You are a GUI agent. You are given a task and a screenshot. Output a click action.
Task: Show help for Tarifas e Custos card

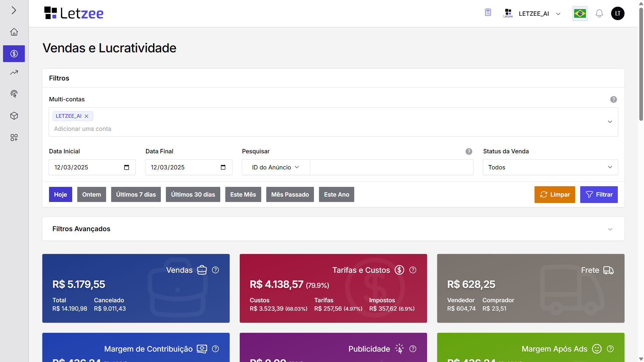pos(413,270)
